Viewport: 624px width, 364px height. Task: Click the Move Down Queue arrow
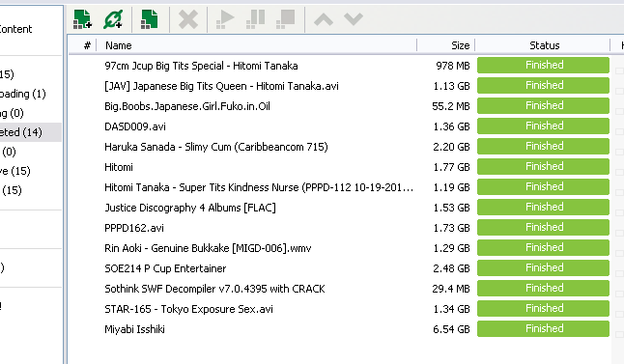coord(354,19)
